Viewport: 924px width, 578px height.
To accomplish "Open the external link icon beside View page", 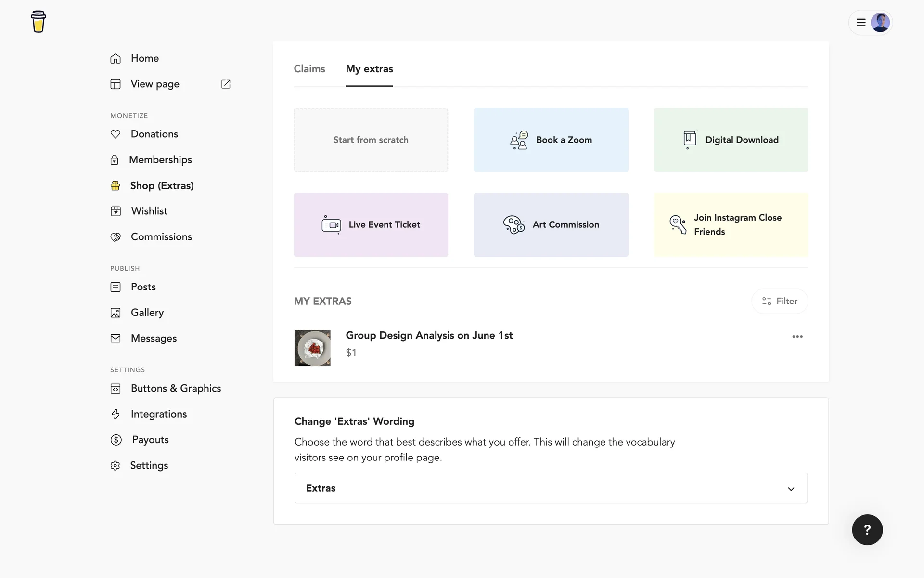I will pos(226,84).
